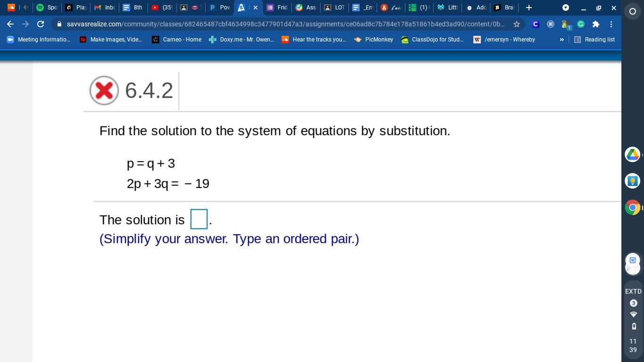Open the Doxy.me - Mr. Owen bookmark
This screenshot has width=644, height=362.
241,40
